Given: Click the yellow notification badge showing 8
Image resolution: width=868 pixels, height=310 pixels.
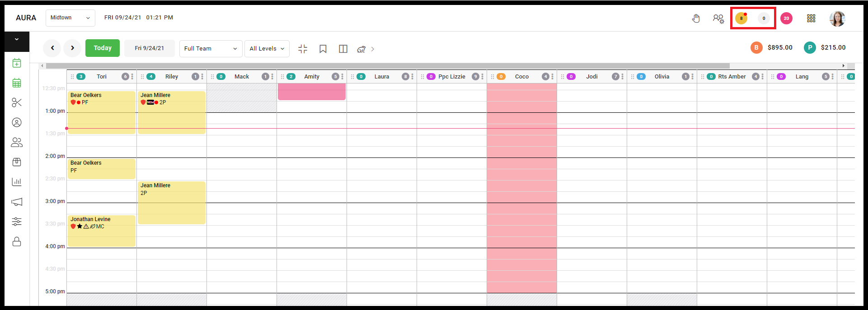Looking at the screenshot, I should click(741, 19).
